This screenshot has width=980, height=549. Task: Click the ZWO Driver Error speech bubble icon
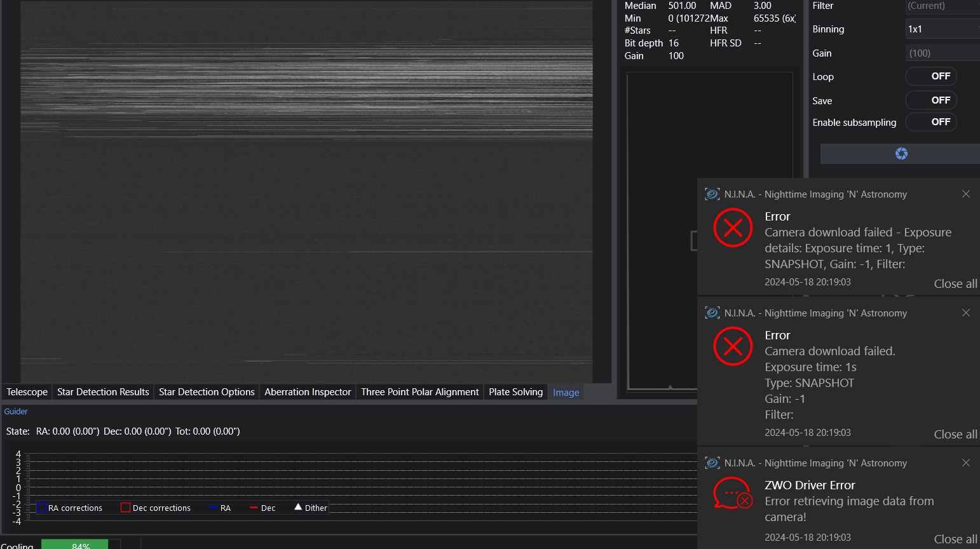click(733, 494)
